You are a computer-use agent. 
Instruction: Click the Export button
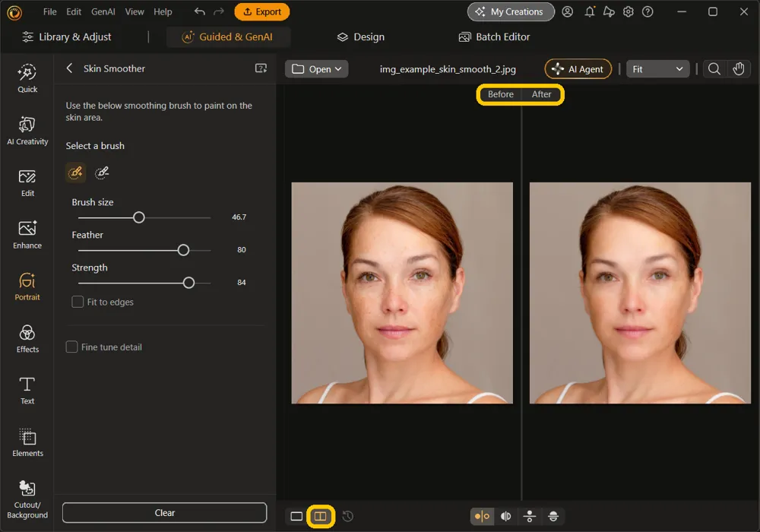[261, 11]
